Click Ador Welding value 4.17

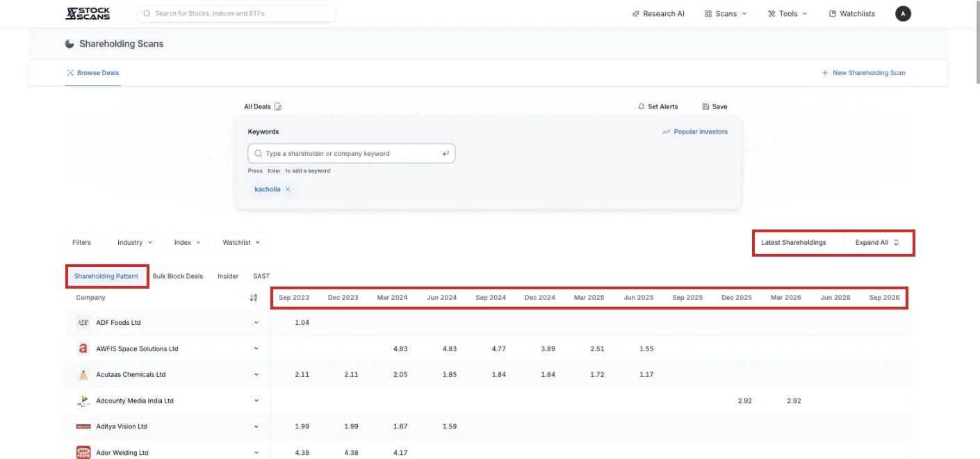[400, 453]
